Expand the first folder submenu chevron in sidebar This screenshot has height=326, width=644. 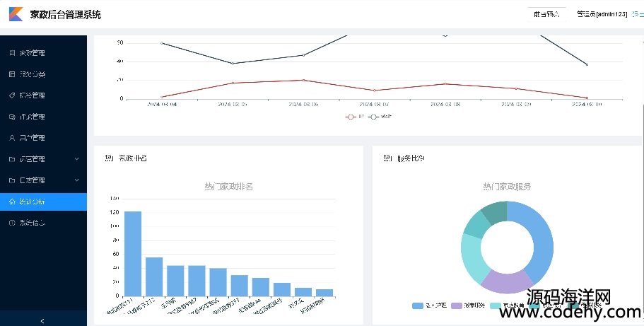(x=76, y=159)
